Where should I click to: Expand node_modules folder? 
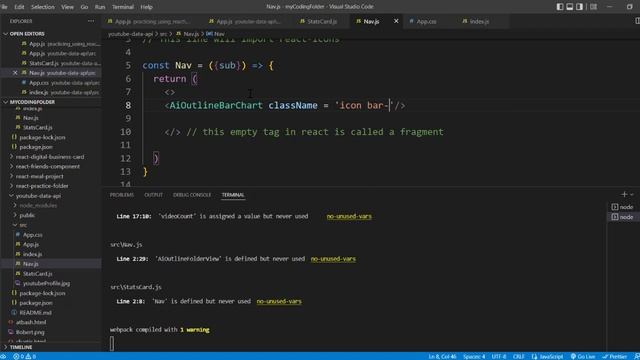38,206
